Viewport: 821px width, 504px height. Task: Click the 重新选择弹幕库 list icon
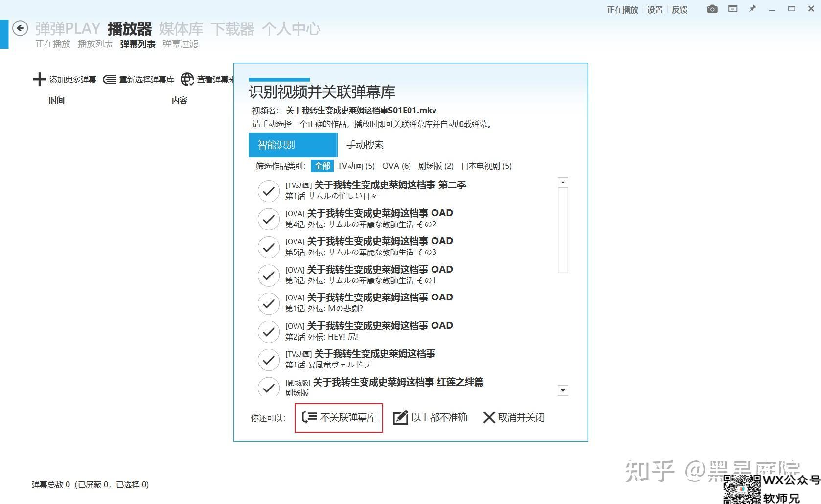coord(110,79)
